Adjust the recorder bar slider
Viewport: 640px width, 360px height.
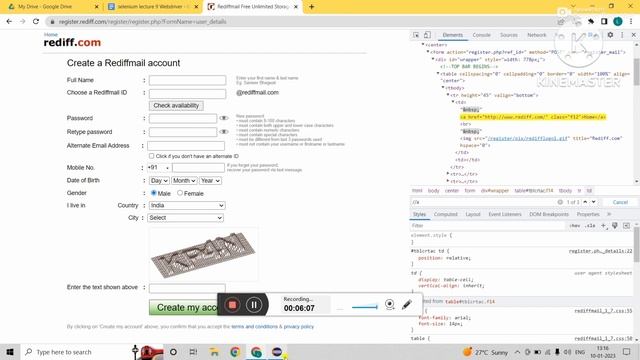[364, 307]
